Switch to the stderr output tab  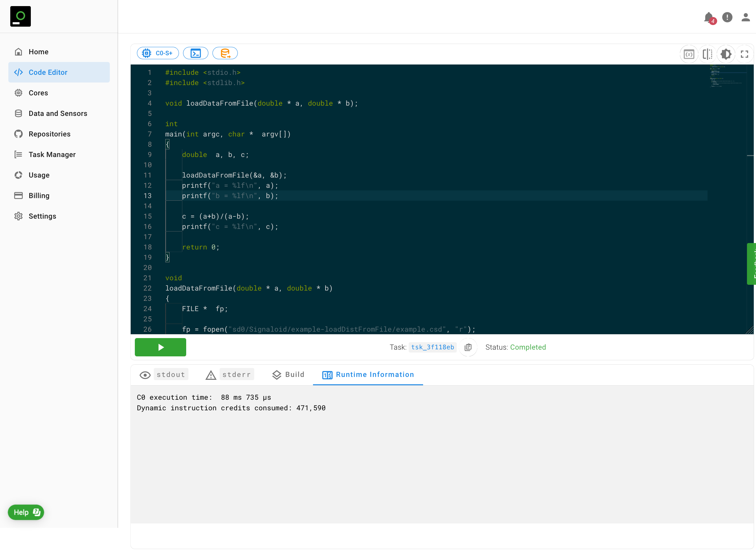(x=236, y=375)
